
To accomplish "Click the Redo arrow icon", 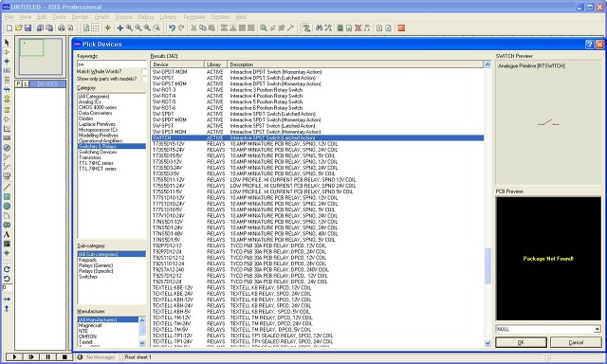I will click(181, 27).
